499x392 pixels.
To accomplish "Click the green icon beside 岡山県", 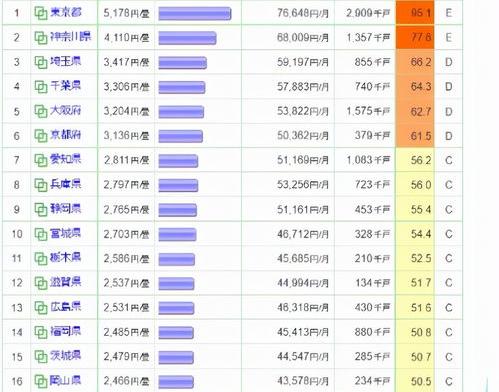I will click(41, 381).
